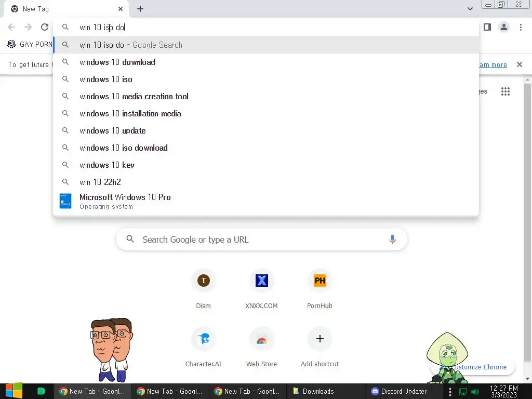Open the Chrome three-dot menu
532x399 pixels.
[x=521, y=27]
